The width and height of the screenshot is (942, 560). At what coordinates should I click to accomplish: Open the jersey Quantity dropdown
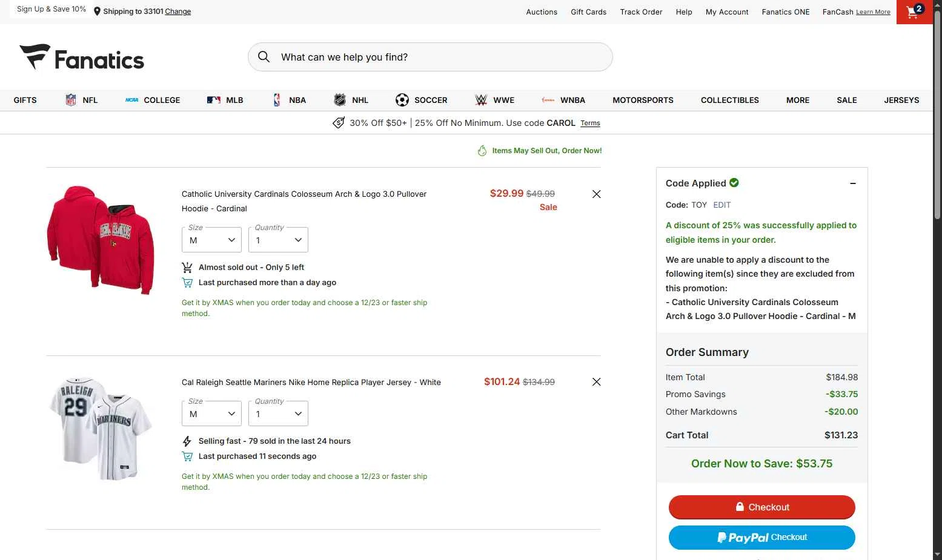[x=278, y=414]
